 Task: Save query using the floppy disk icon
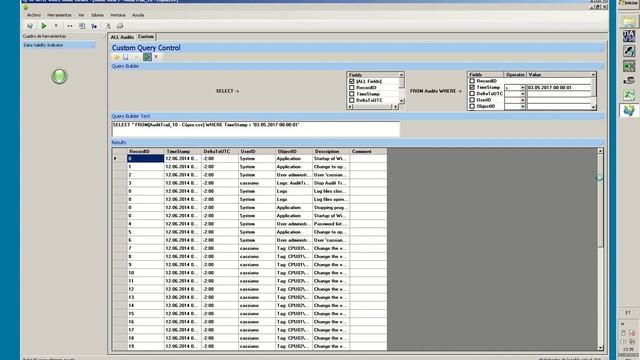pyautogui.click(x=126, y=57)
